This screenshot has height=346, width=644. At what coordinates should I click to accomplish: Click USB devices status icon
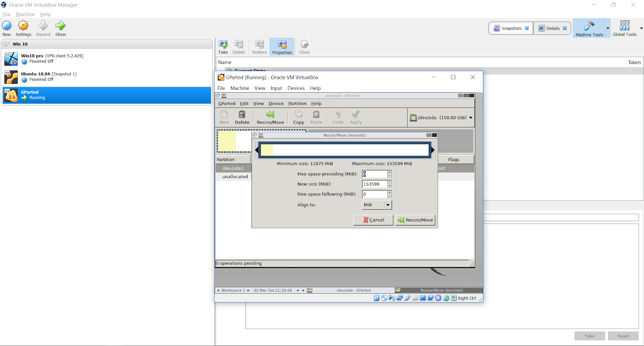click(x=407, y=298)
